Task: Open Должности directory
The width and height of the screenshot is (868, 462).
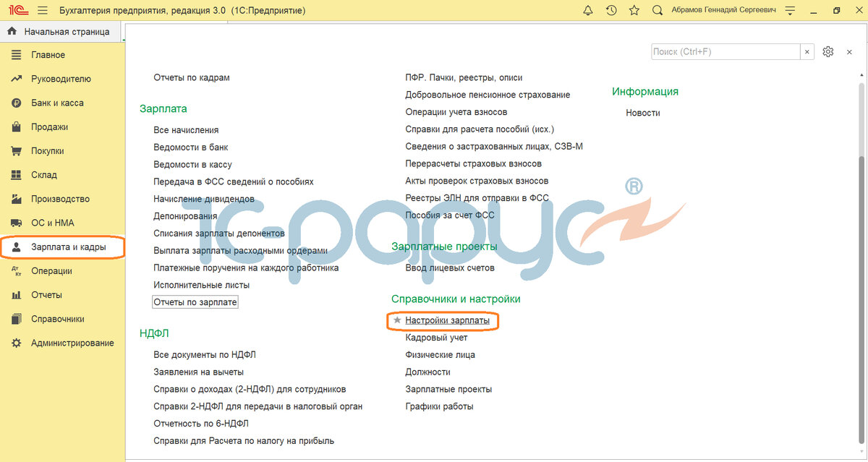Action: (427, 372)
